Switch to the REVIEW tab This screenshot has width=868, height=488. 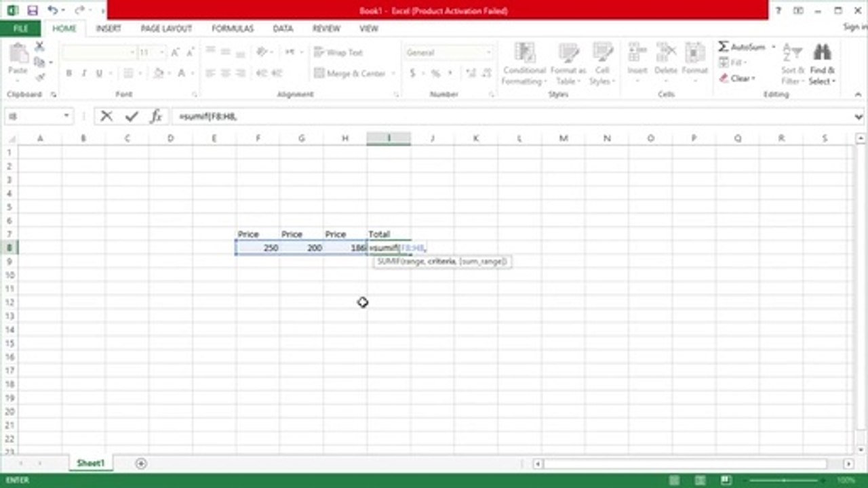tap(326, 28)
